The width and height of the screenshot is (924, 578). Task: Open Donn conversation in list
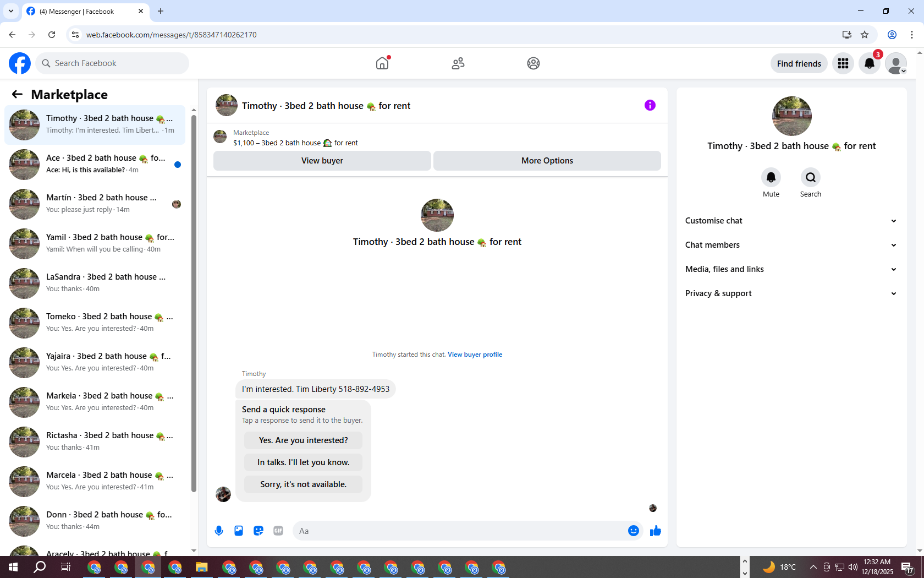click(95, 521)
